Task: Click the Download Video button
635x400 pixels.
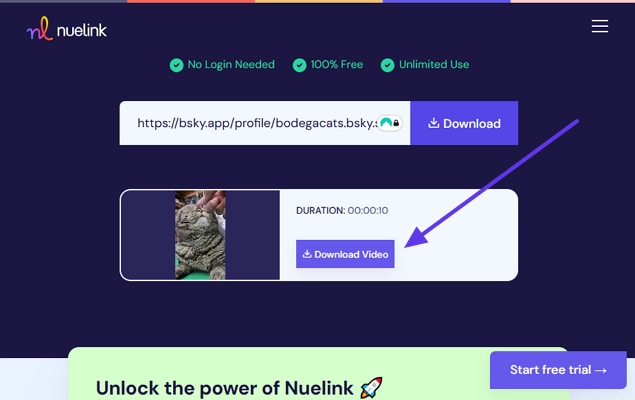Action: coord(345,254)
